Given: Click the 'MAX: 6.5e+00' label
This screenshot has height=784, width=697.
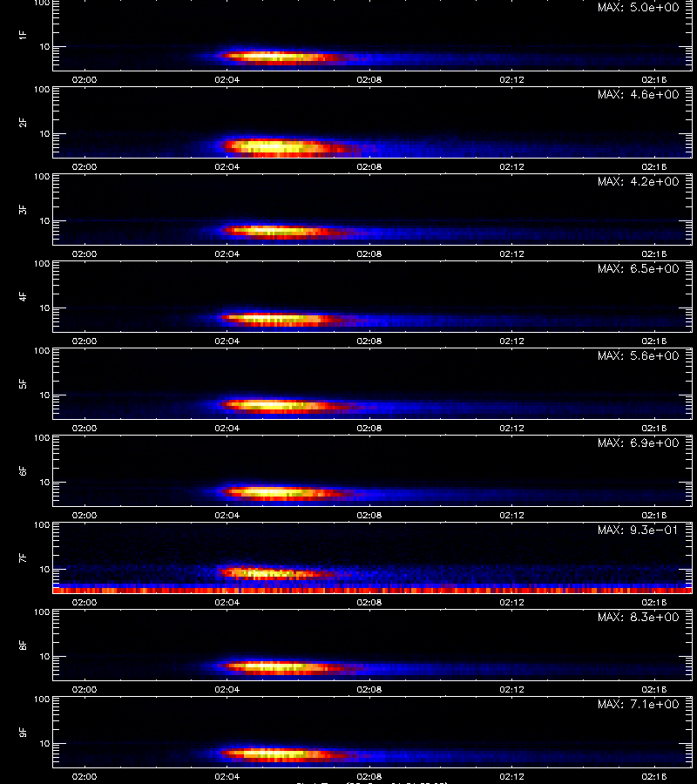Looking at the screenshot, I should tap(638, 268).
